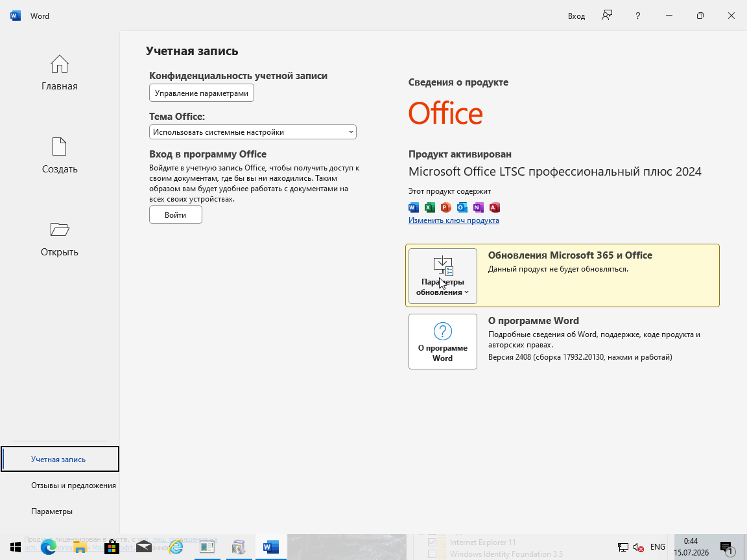Minimize the Word window
The image size is (747, 560).
669,16
